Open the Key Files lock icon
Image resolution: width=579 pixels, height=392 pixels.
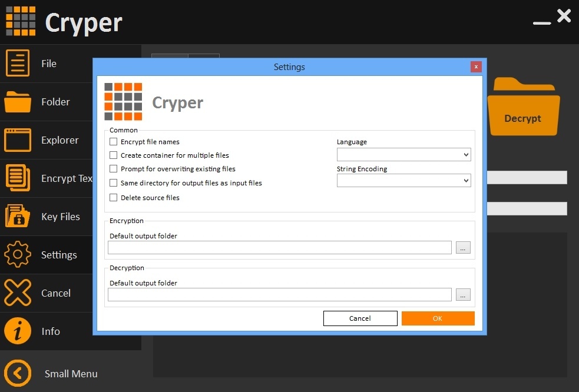tap(17, 216)
